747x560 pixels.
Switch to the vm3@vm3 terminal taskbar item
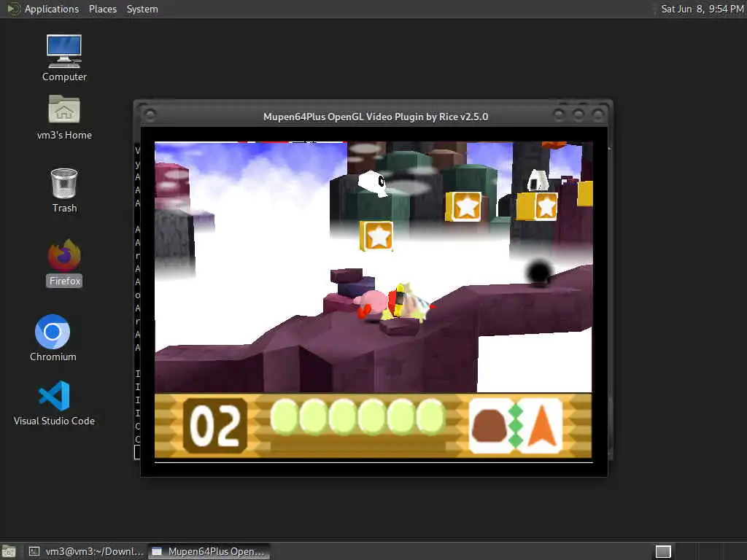coord(86,551)
